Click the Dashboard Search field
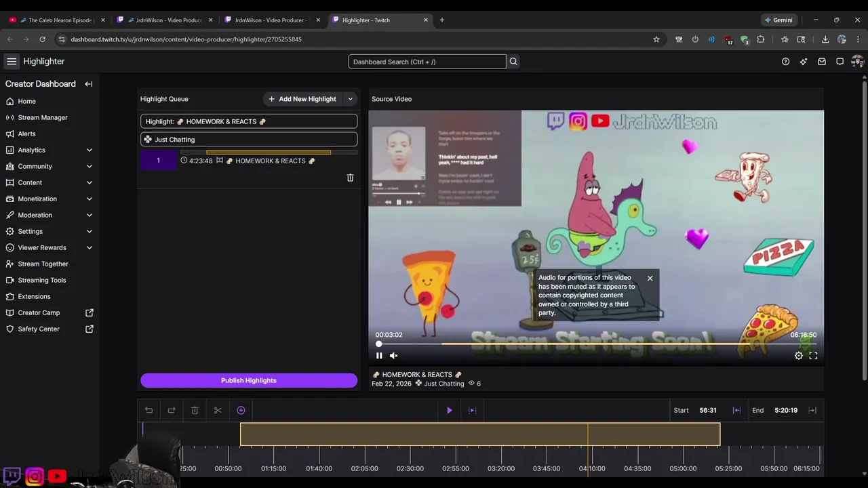This screenshot has height=488, width=868. pos(427,62)
